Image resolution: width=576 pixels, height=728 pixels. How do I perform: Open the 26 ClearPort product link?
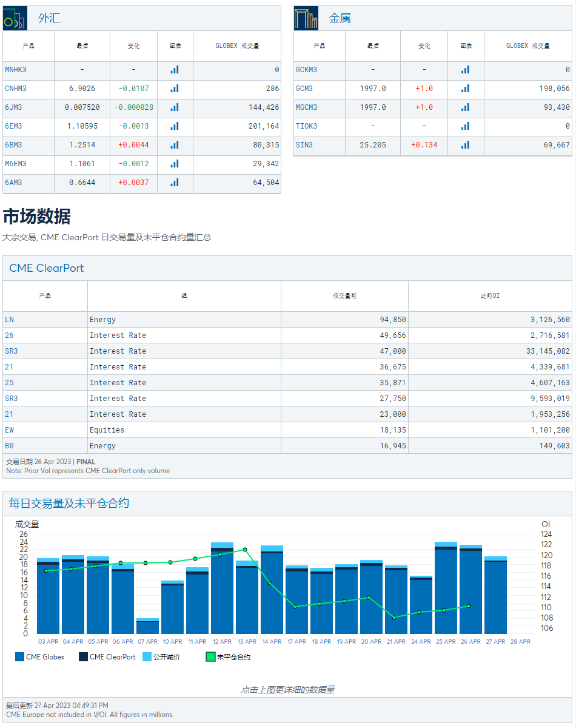click(9, 335)
